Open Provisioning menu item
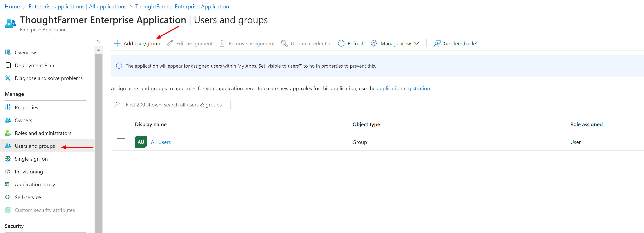This screenshot has height=233, width=644. (x=29, y=172)
